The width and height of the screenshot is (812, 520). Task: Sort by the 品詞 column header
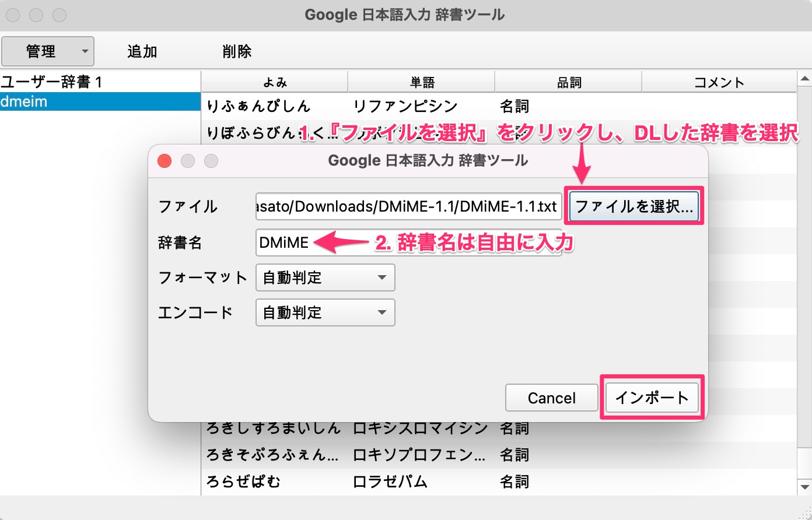tap(568, 82)
